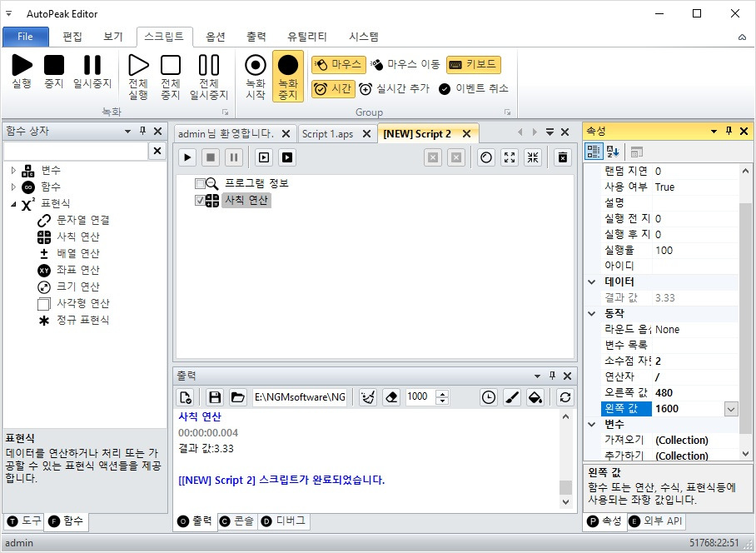Screen dimensions: 756x553
Task: Select 문자열 연결 function
Action: (83, 221)
